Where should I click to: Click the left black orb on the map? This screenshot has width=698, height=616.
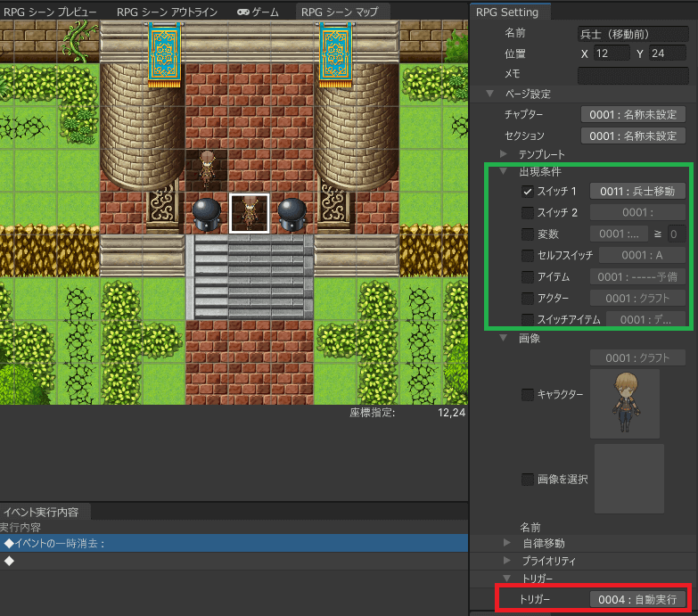(208, 214)
